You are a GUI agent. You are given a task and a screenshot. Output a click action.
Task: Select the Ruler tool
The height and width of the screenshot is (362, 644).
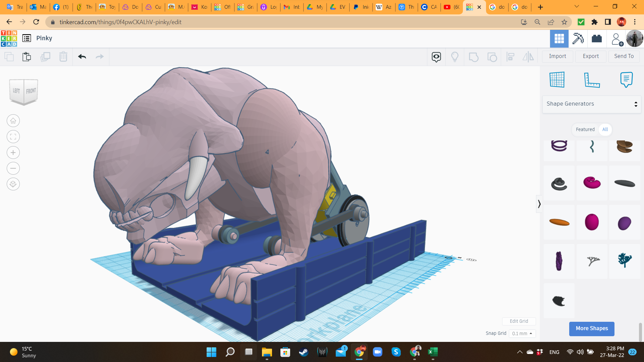coord(592,80)
